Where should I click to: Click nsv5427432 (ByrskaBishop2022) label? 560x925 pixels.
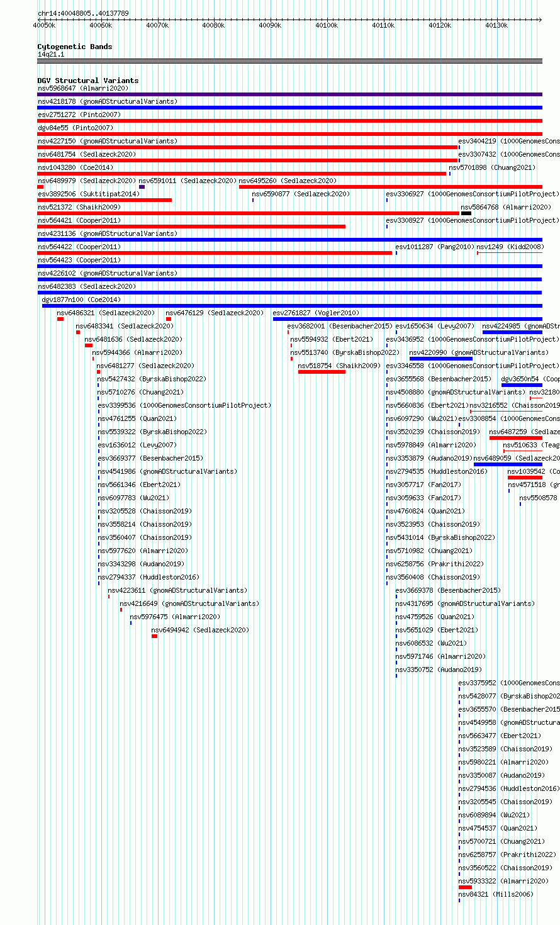pos(152,379)
